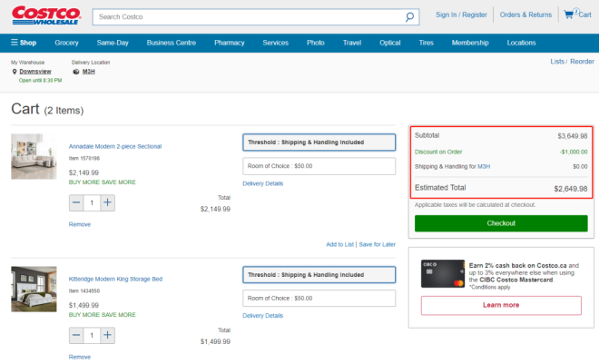The image size is (599, 364).
Task: Click the Annadale Sectional product thumbnail
Action: 34,156
